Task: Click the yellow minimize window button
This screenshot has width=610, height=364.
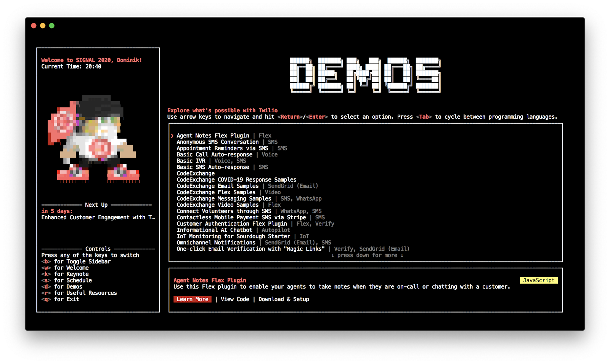Action: [43, 26]
